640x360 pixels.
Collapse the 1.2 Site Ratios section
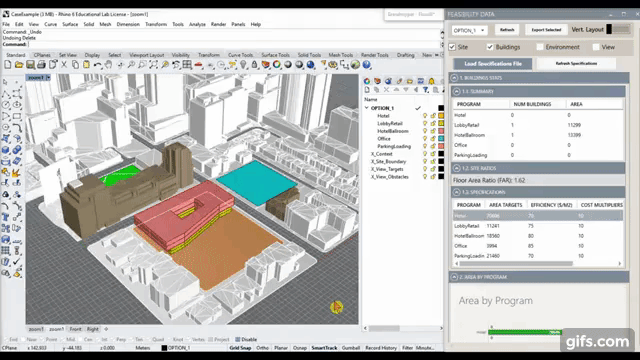tap(456, 168)
